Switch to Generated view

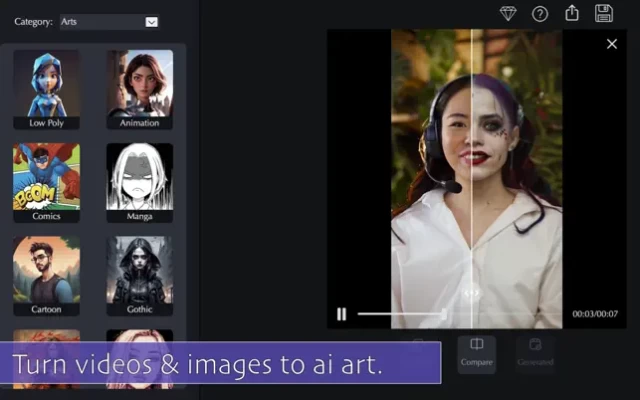536,352
